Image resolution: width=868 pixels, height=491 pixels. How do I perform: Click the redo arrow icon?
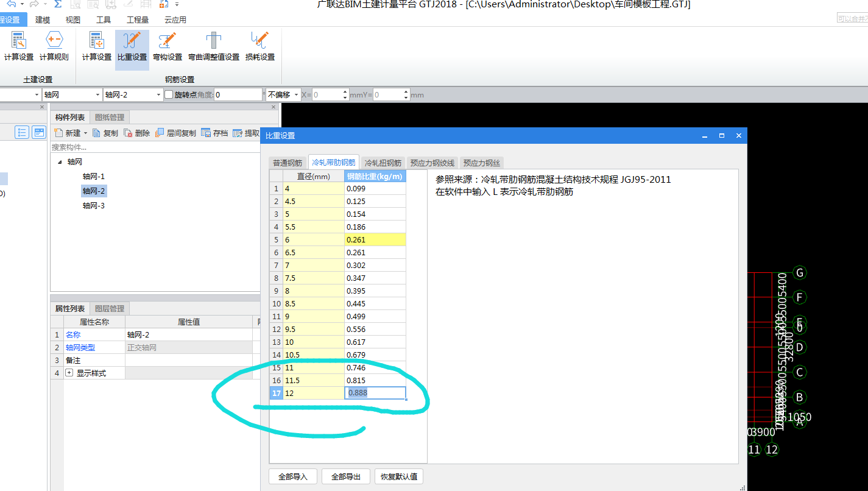pyautogui.click(x=35, y=4)
